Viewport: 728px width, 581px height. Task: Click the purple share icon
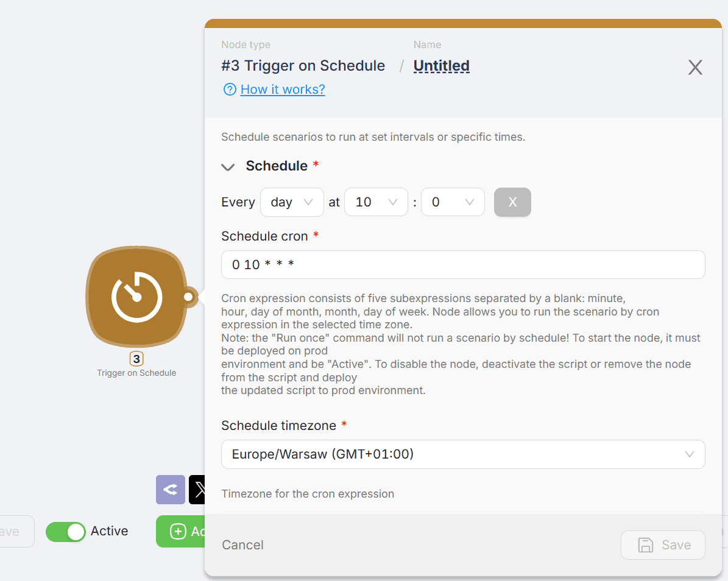coord(170,490)
